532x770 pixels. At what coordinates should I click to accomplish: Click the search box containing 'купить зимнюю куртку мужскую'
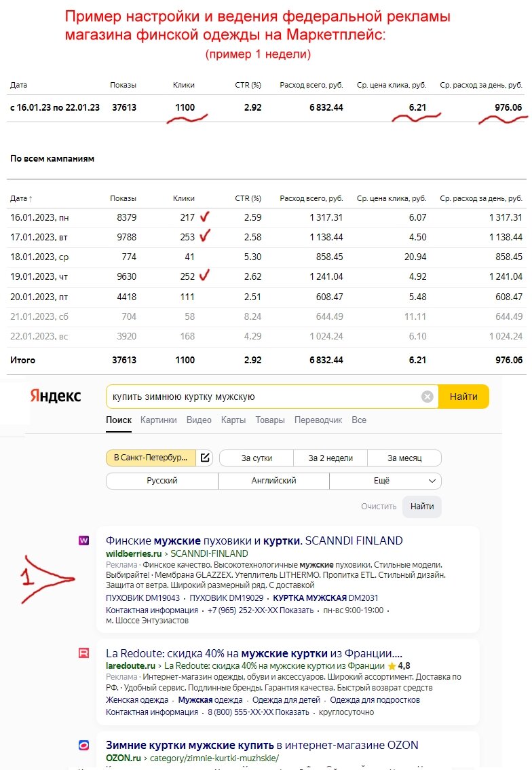(271, 397)
